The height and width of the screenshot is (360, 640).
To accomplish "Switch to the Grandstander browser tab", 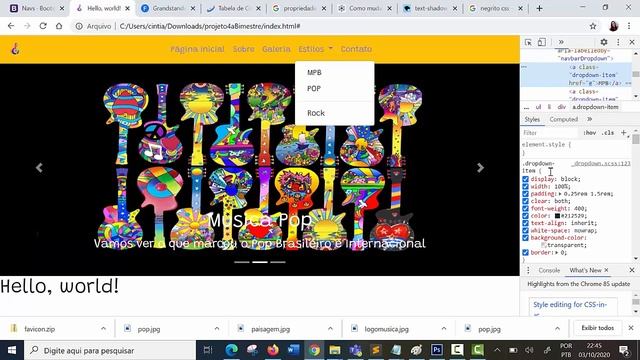I will [168, 8].
